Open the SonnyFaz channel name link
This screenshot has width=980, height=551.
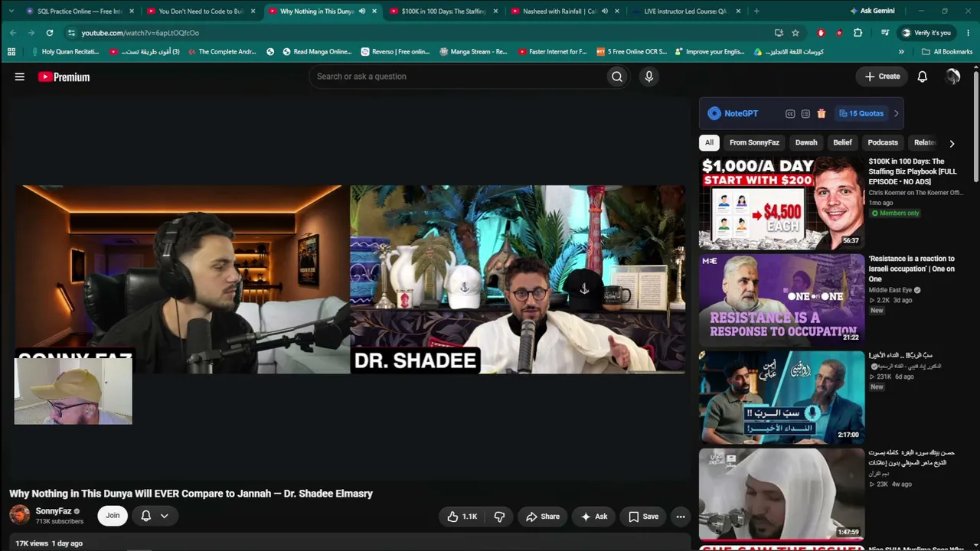click(54, 511)
